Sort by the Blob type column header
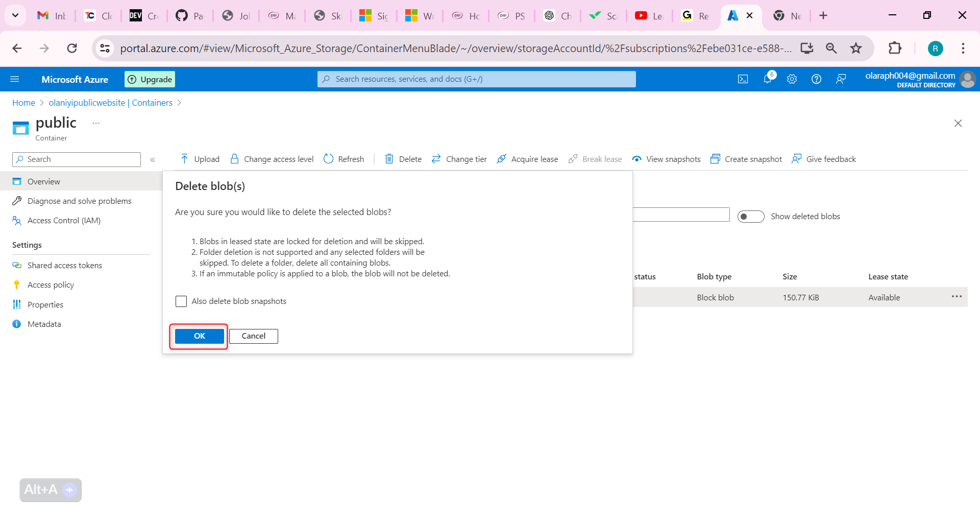980x521 pixels. (714, 277)
